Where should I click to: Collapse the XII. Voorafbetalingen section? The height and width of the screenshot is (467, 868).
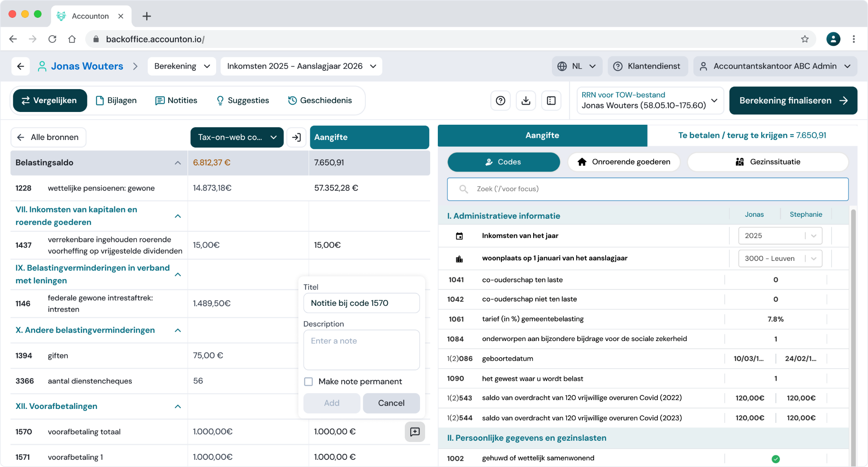(x=178, y=407)
